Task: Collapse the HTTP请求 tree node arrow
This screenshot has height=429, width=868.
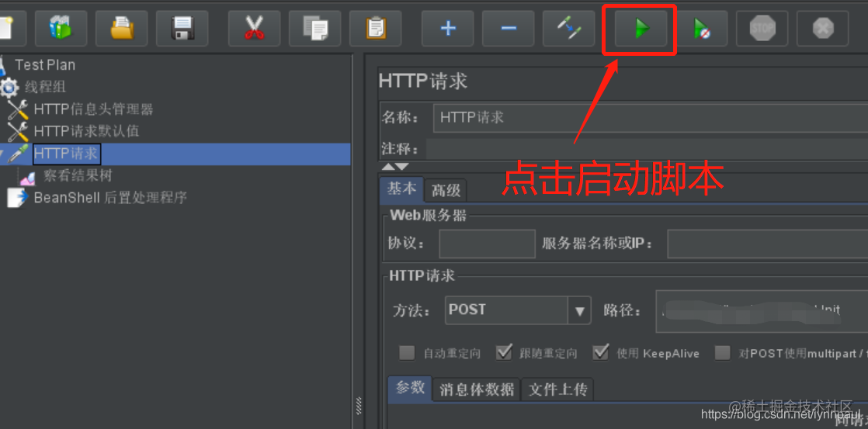Action: coord(2,154)
